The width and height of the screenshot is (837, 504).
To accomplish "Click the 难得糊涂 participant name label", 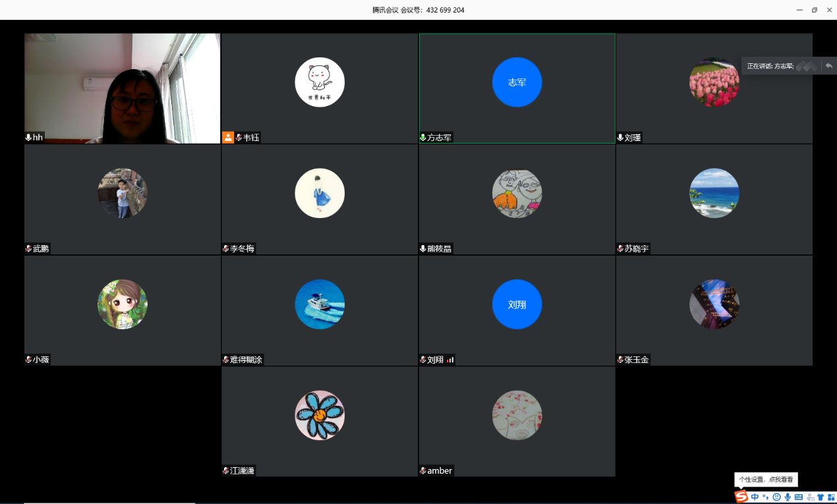I will coord(246,360).
